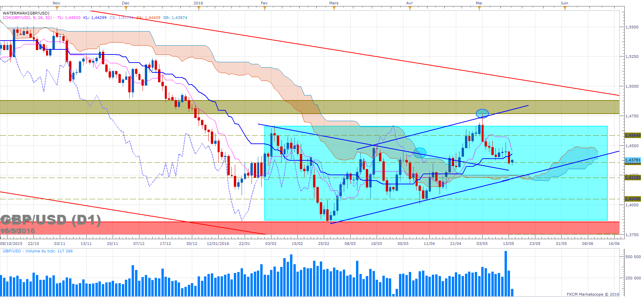Click the 22/10 date axis label
Viewport: 644px width, 297px height.
33,244
